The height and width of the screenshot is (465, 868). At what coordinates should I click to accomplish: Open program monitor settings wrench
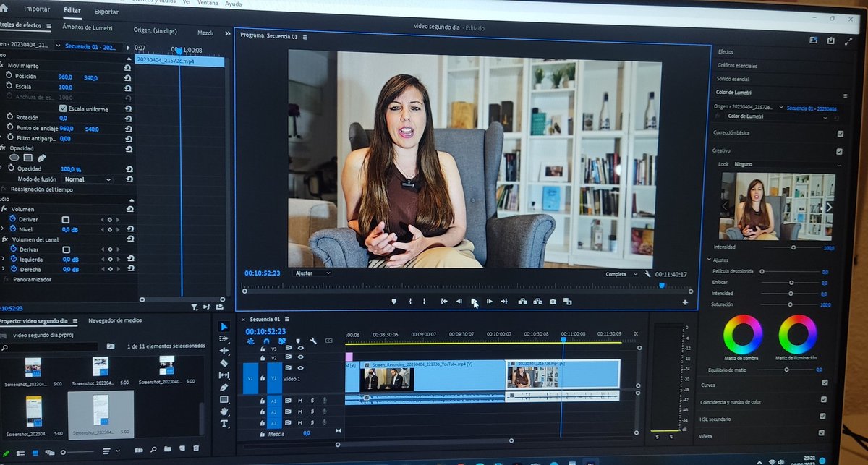647,274
